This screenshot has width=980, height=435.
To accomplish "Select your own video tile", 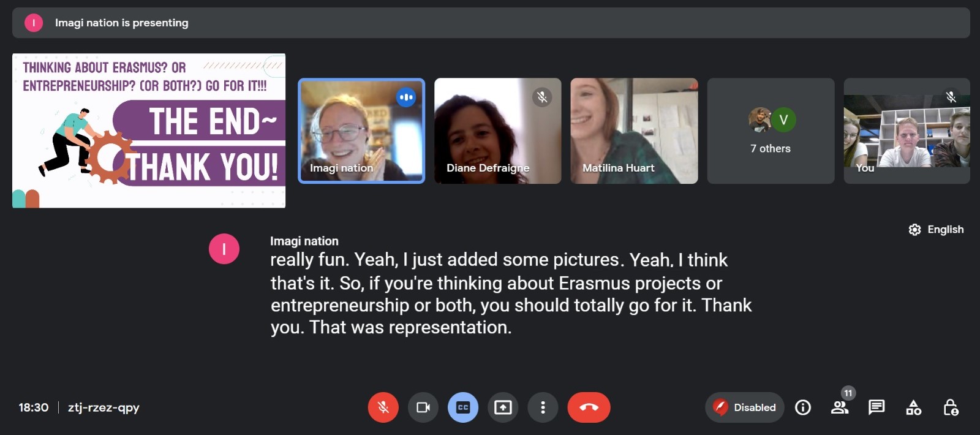I will (x=907, y=130).
